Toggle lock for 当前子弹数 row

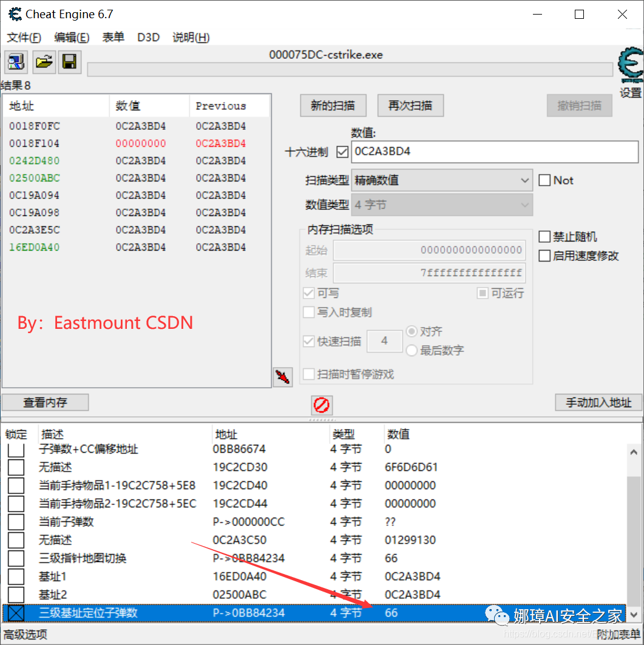(x=16, y=522)
